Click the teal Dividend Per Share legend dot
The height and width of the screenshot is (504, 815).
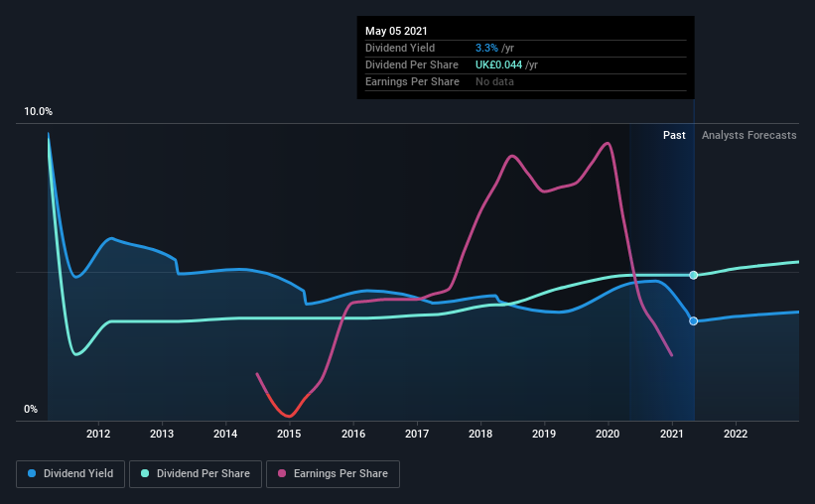(145, 473)
